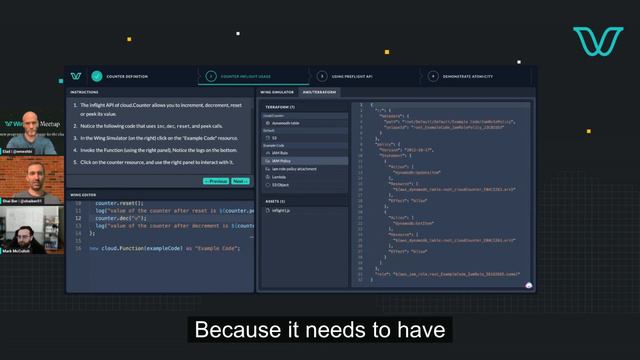This screenshot has height=360, width=640.
Task: Open the Demonstrate Atomicity step
Action: point(468,76)
